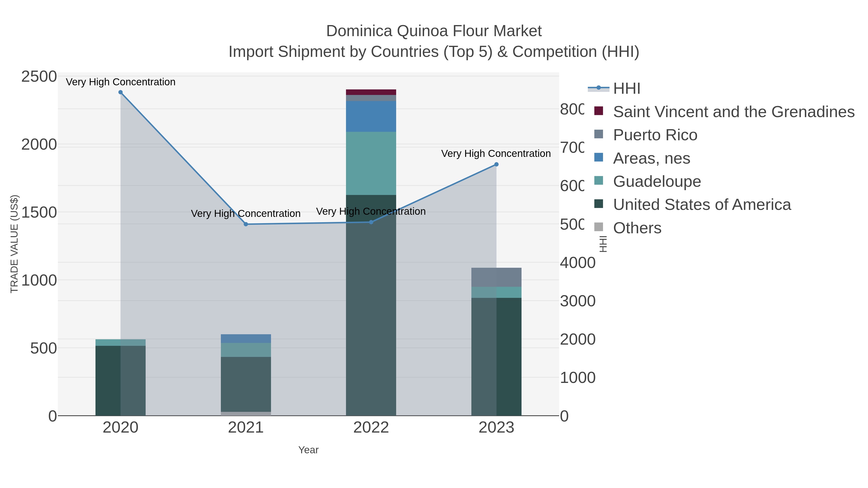
Task: Click the 2022 Guadeloupe bar segment
Action: click(371, 163)
